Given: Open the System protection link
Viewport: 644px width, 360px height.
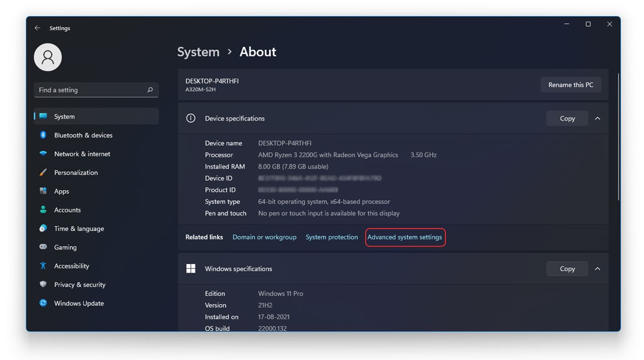Looking at the screenshot, I should point(332,237).
